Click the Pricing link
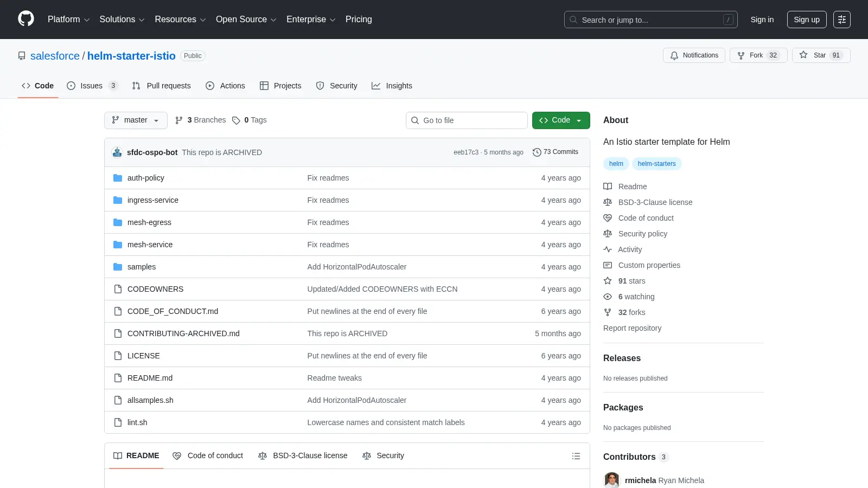 (x=359, y=20)
